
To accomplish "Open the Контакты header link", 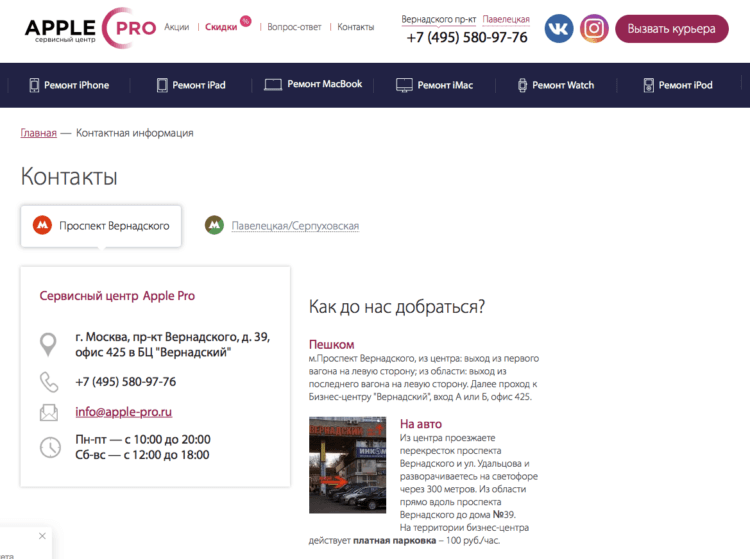I will tap(356, 27).
